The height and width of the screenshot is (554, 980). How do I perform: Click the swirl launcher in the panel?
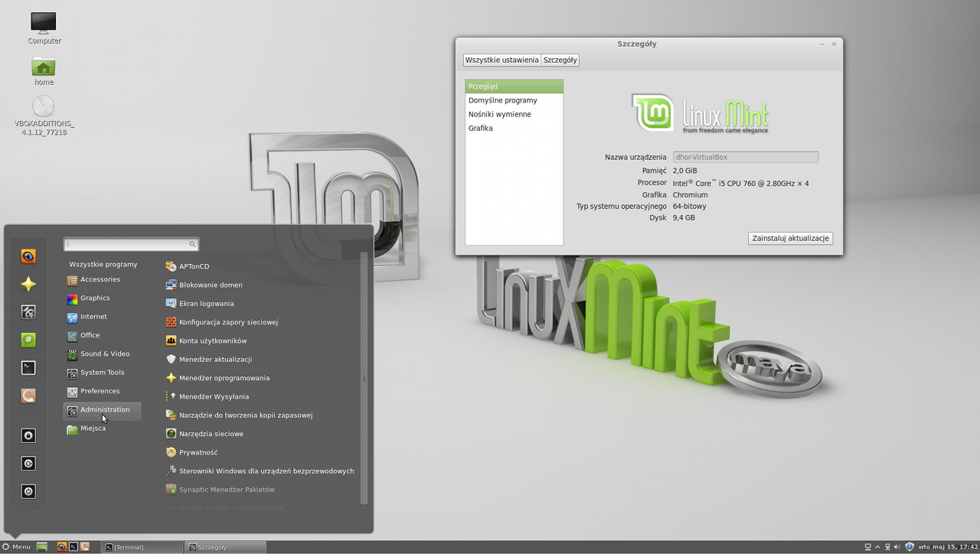coord(85,547)
